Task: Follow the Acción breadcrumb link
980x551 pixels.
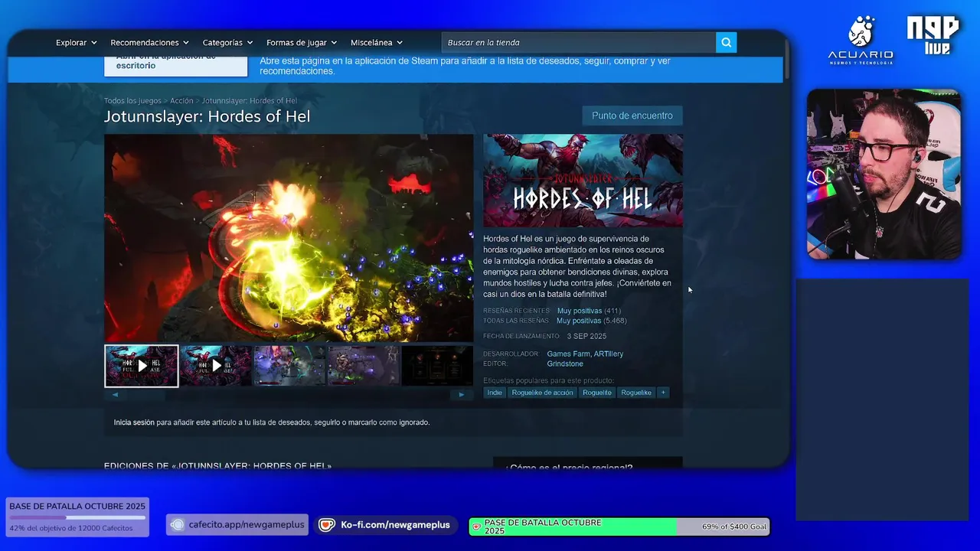Action: [181, 101]
